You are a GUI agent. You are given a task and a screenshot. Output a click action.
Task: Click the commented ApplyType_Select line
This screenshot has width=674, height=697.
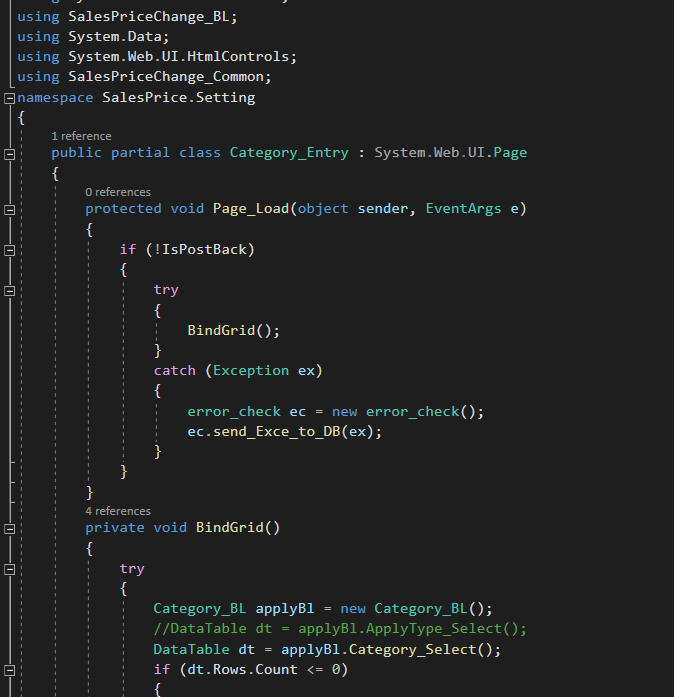[340, 629]
